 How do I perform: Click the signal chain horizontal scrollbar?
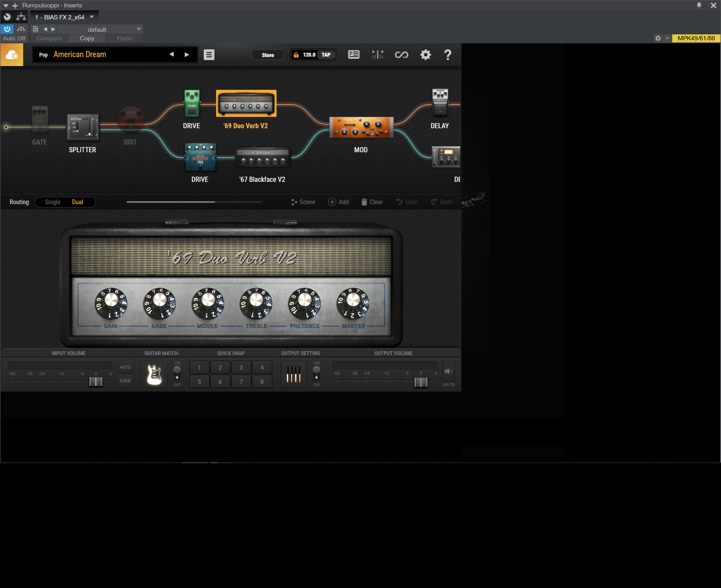(171, 202)
